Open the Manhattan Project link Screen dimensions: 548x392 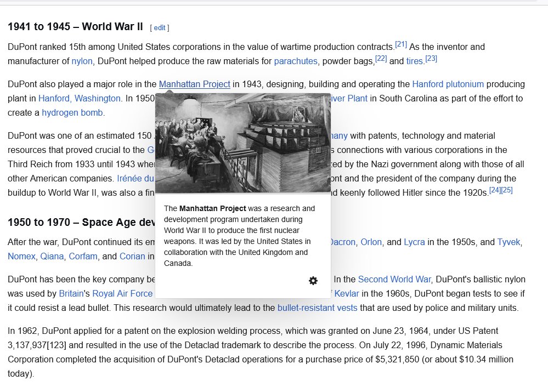pyautogui.click(x=195, y=84)
